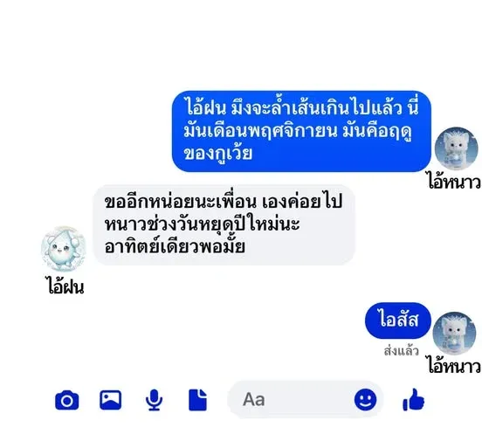Click the text อาทิตย์เดียวพอมั้ย in gray bubble
482x448 pixels.
point(175,245)
